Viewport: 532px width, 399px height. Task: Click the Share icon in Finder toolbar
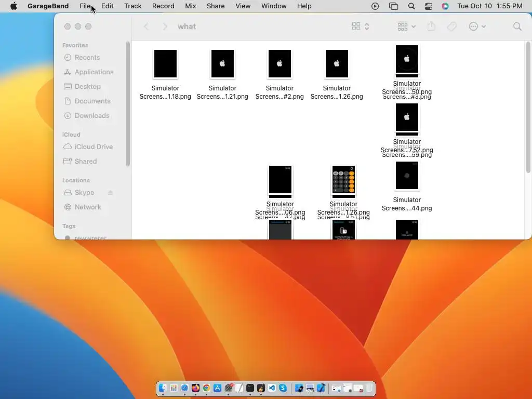point(431,26)
